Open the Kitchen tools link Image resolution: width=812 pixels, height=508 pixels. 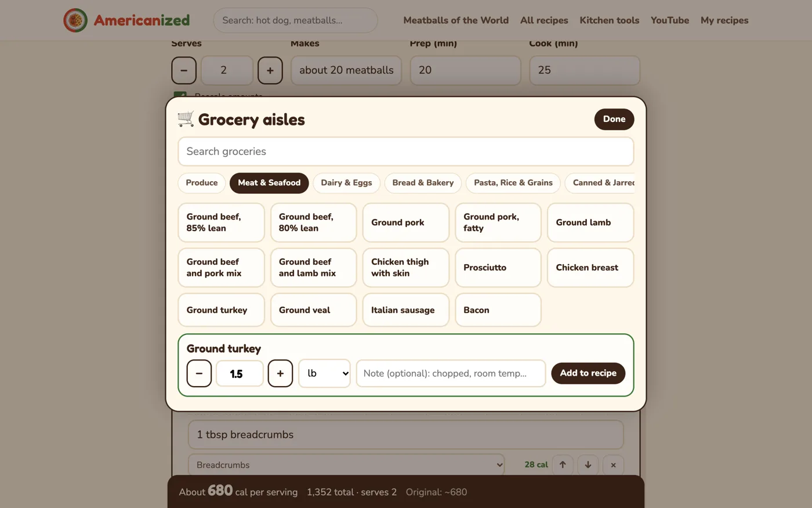(x=610, y=20)
